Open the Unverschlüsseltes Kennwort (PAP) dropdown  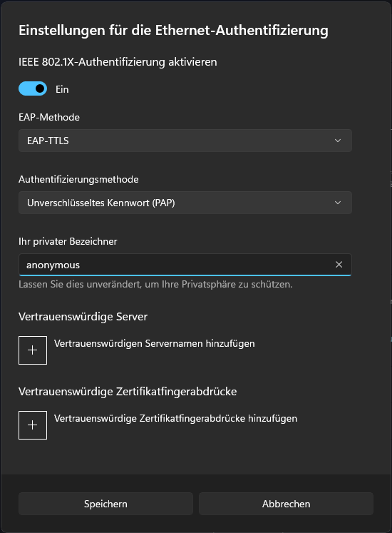(x=185, y=203)
